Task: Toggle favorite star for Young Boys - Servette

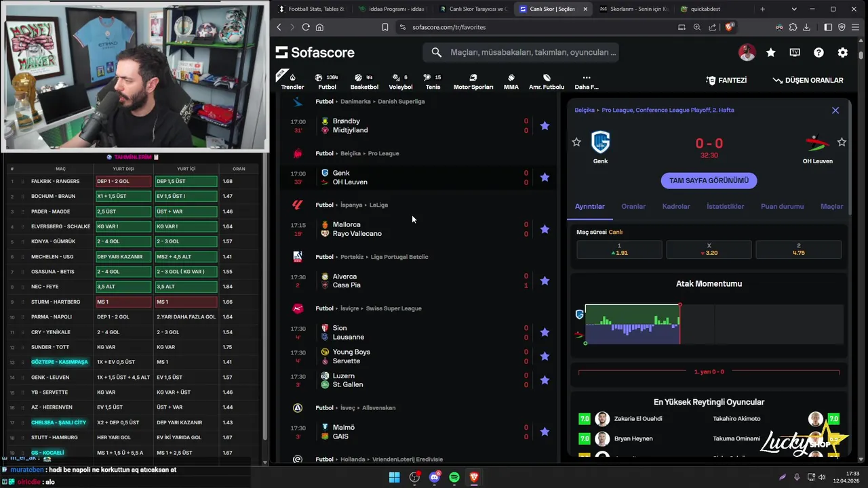Action: pos(545,357)
